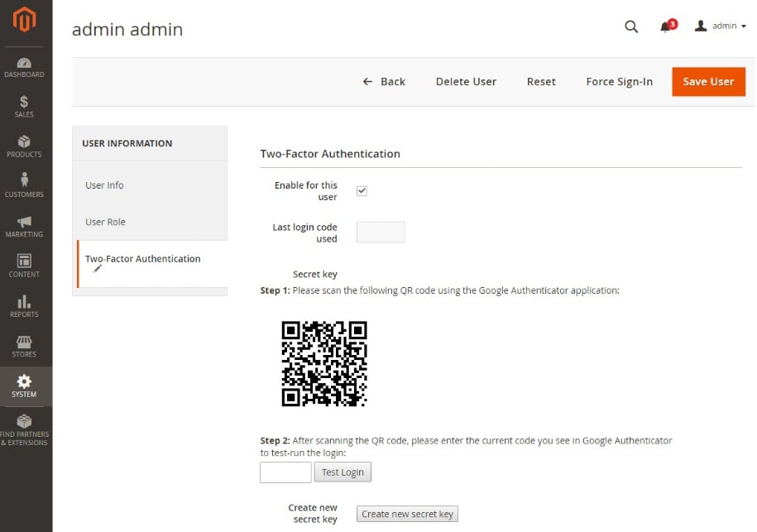
Task: Click the admin user avatar icon
Action: (701, 26)
